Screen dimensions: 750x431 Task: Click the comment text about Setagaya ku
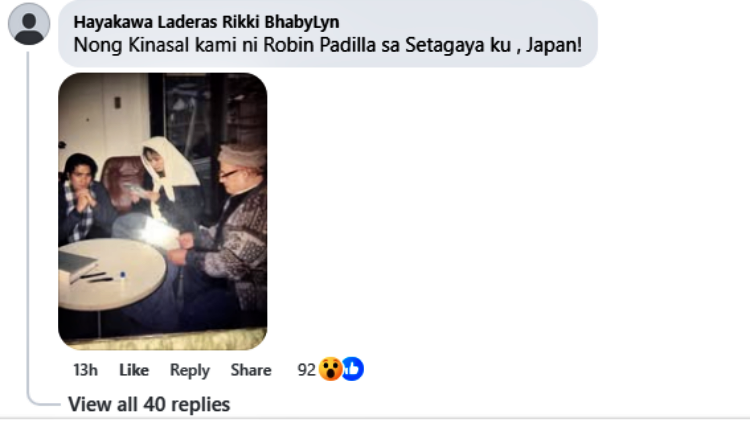point(328,45)
